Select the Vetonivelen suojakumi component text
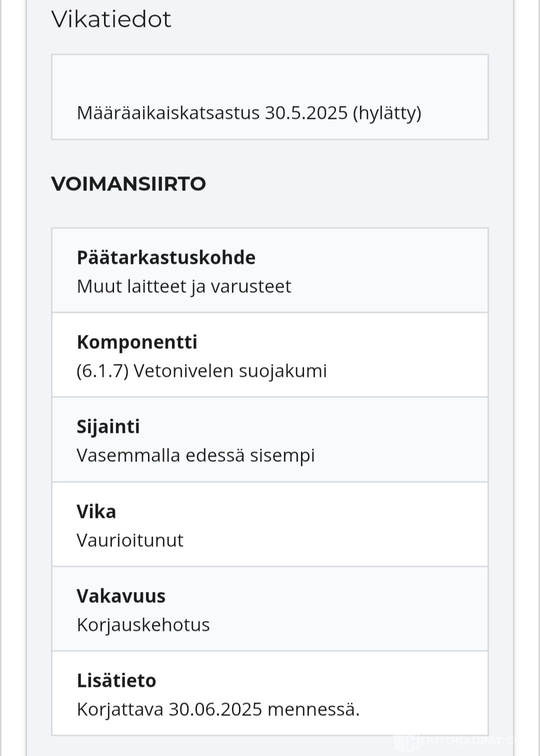 [230, 371]
